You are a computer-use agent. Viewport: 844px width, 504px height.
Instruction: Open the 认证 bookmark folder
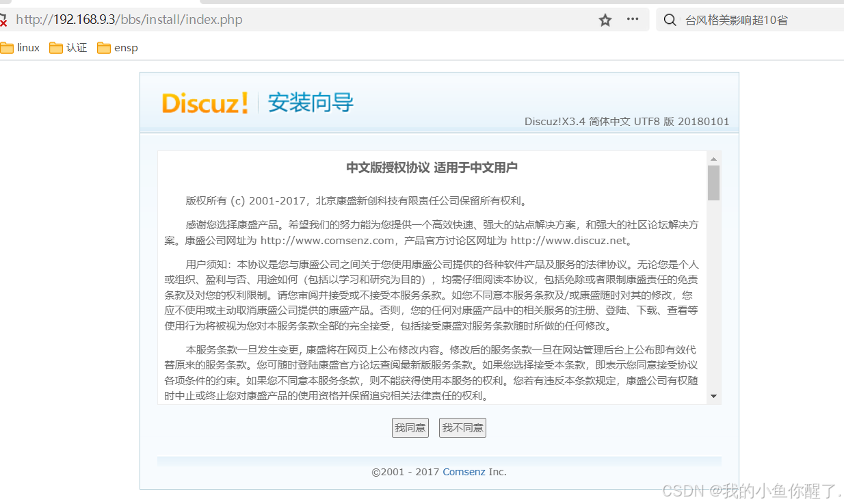(68, 48)
